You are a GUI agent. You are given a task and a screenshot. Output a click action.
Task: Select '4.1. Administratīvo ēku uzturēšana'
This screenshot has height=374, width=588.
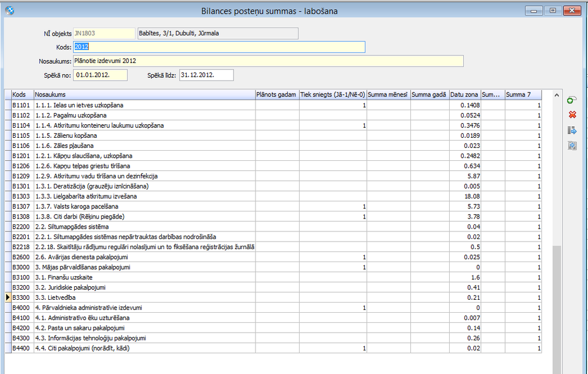pos(82,318)
